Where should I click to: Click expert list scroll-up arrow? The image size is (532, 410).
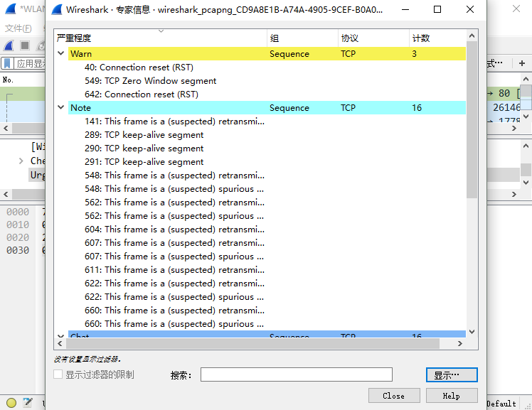pos(472,36)
